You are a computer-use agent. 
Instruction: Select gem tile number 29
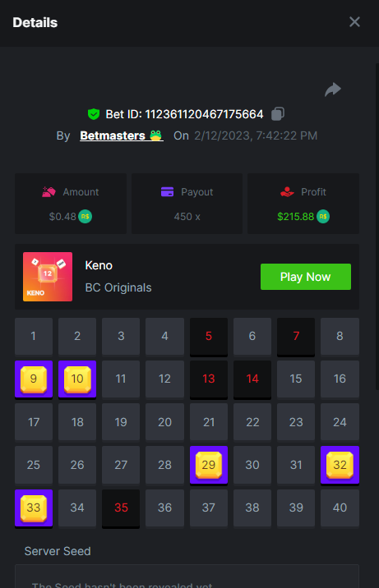pyautogui.click(x=209, y=466)
